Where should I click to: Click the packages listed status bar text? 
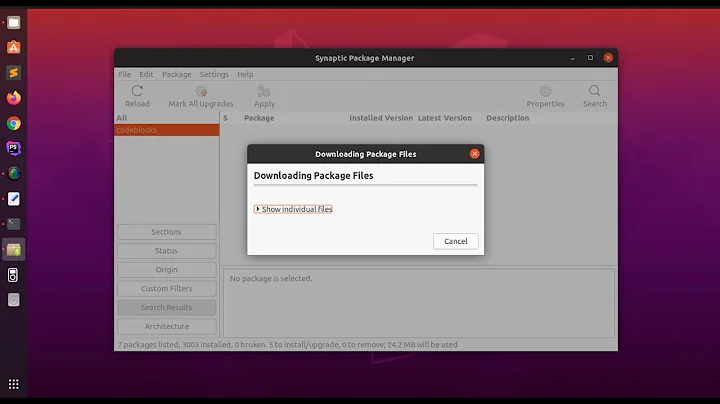(287, 344)
